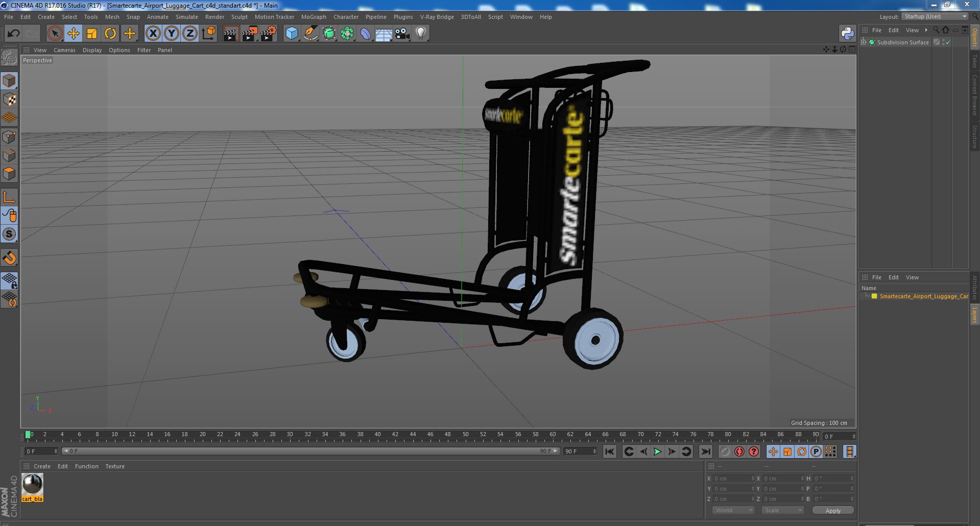The image size is (980, 526).
Task: Open material manager Texture menu
Action: (x=115, y=466)
